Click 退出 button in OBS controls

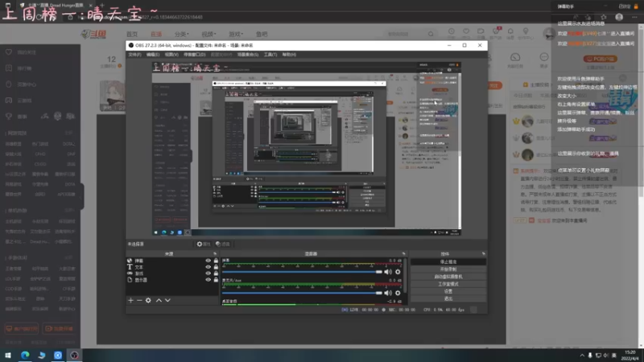(448, 298)
